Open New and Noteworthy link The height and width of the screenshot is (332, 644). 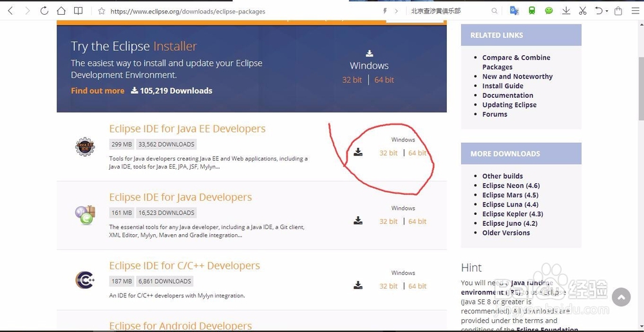[517, 77]
